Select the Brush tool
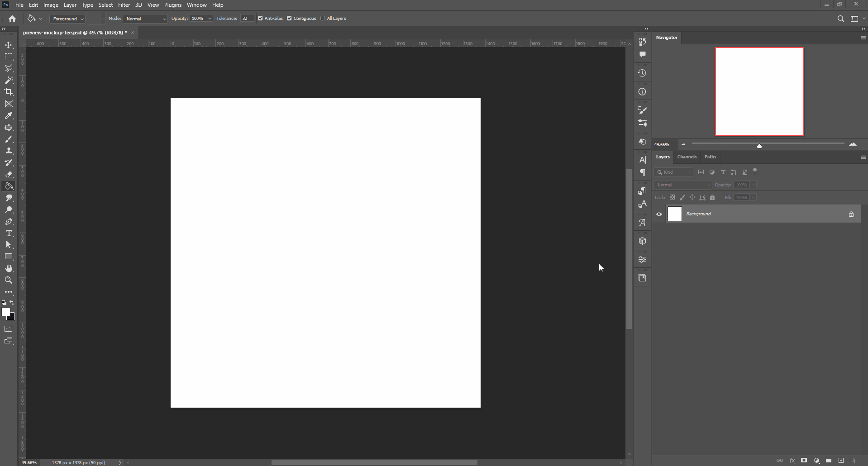The image size is (868, 466). pos(9,140)
